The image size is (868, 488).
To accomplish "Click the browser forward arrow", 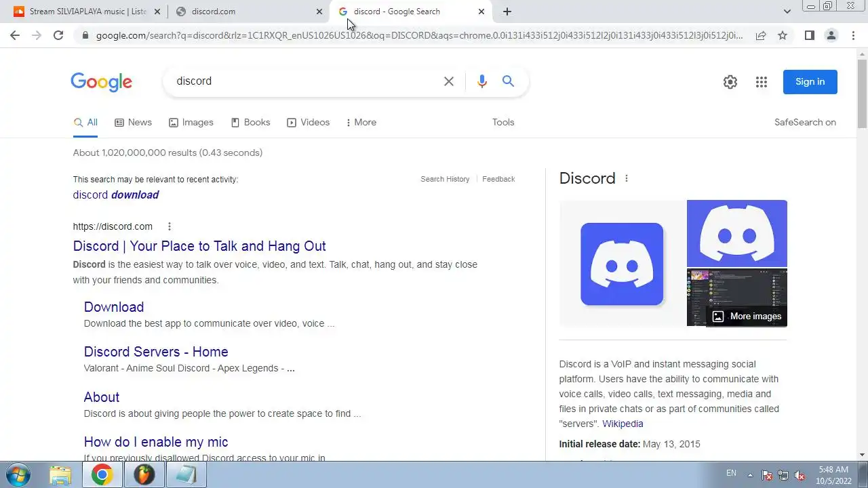I will [x=37, y=35].
